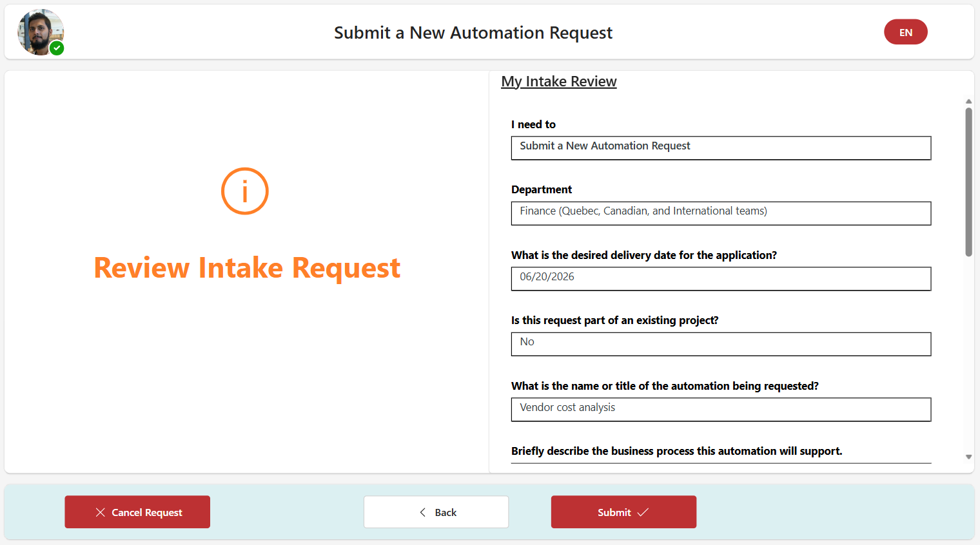Click the 'What is the name or title' question label
Image resolution: width=980 pixels, height=545 pixels.
(x=665, y=386)
